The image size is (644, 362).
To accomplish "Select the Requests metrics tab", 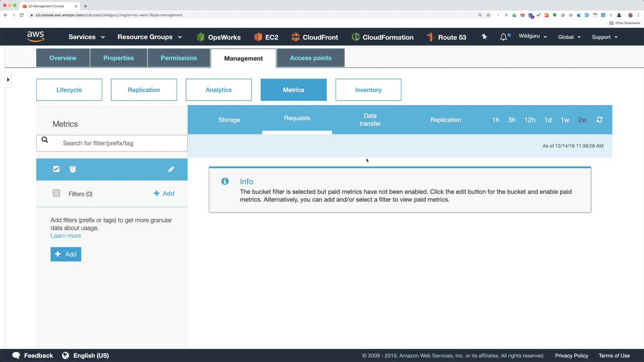I will click(297, 119).
